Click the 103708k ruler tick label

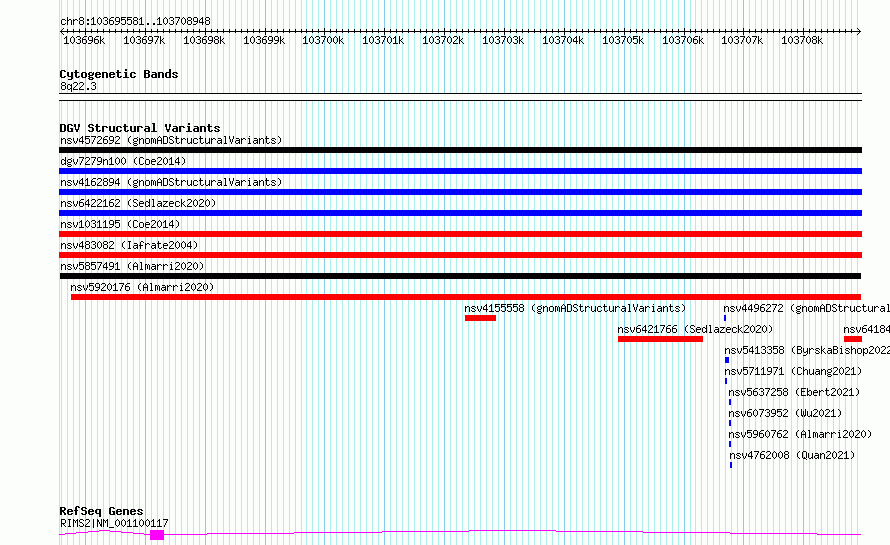coord(802,40)
